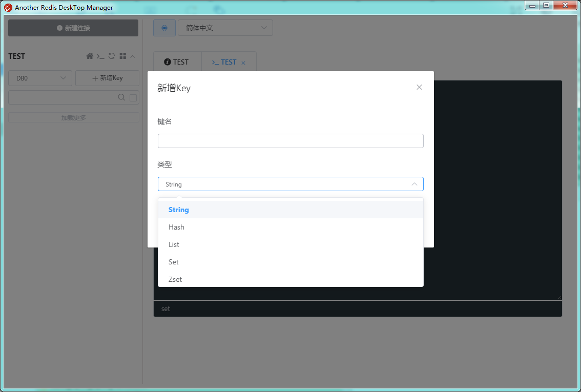The image size is (581, 392).
Task: Switch to the TEST info tab
Action: point(177,62)
